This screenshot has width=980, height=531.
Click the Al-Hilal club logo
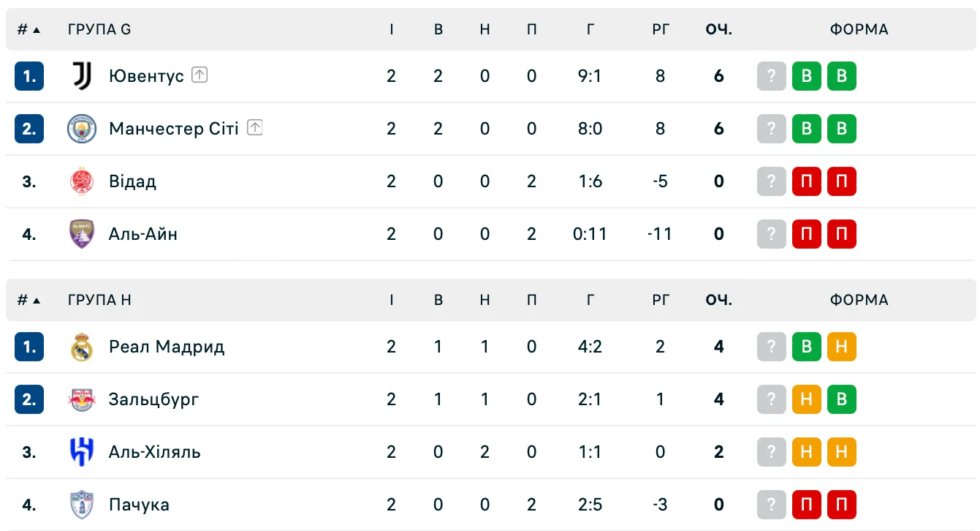(x=81, y=452)
